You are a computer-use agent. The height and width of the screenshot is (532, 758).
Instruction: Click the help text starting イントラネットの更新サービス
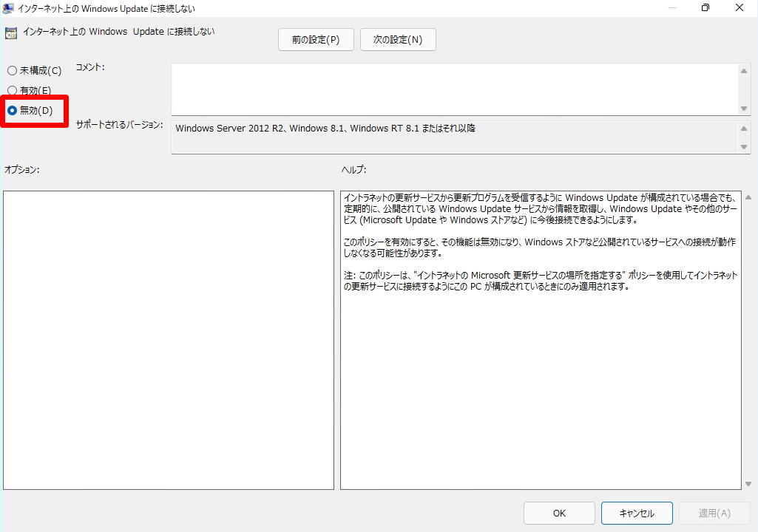(541, 209)
